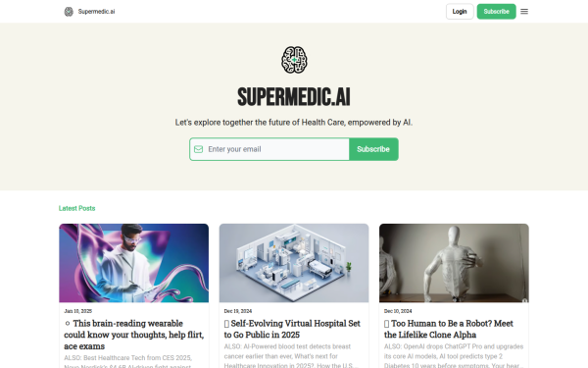588x368 pixels.
Task: Open 'This brain-reading wearable' article title
Action: [x=134, y=335]
